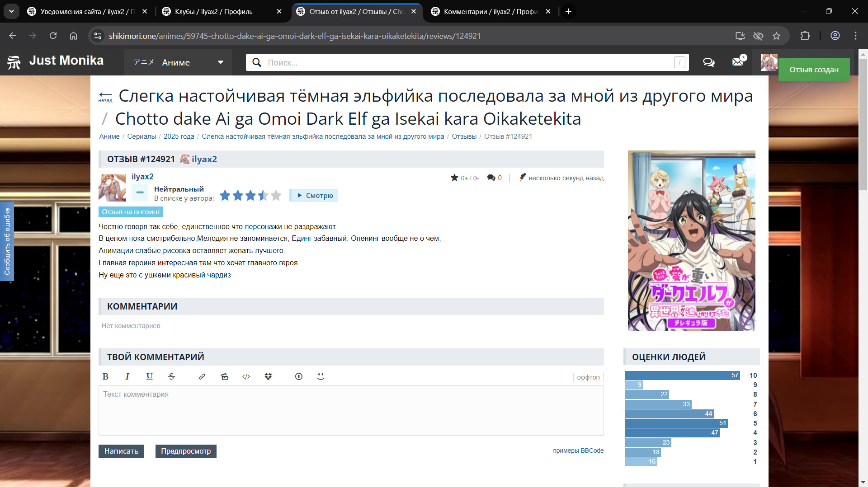Open the Смотрю list status dropdown
Screen dimensions: 868x488
click(x=314, y=195)
